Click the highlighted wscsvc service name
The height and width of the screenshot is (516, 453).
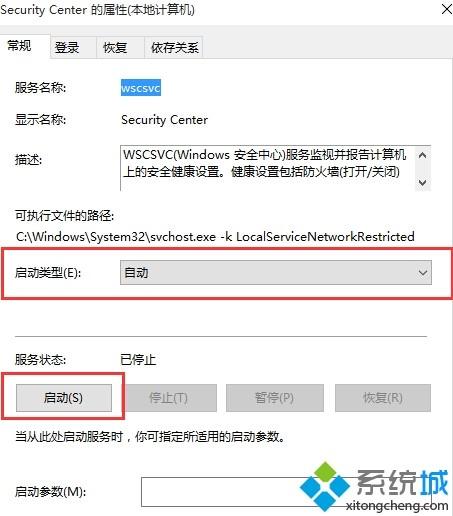[141, 88]
